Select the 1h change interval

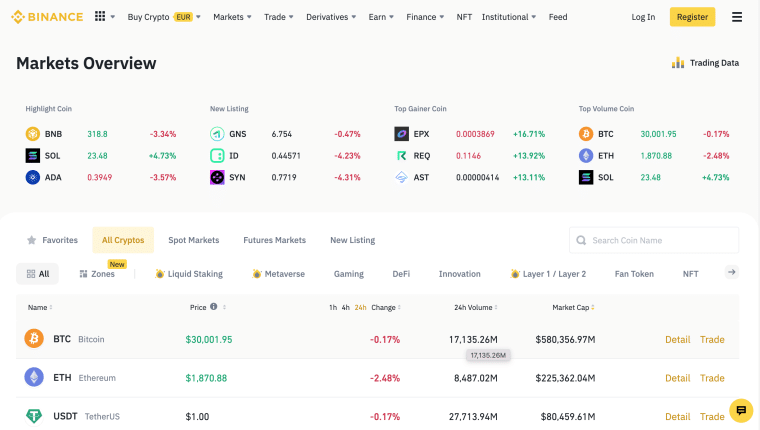coord(333,307)
